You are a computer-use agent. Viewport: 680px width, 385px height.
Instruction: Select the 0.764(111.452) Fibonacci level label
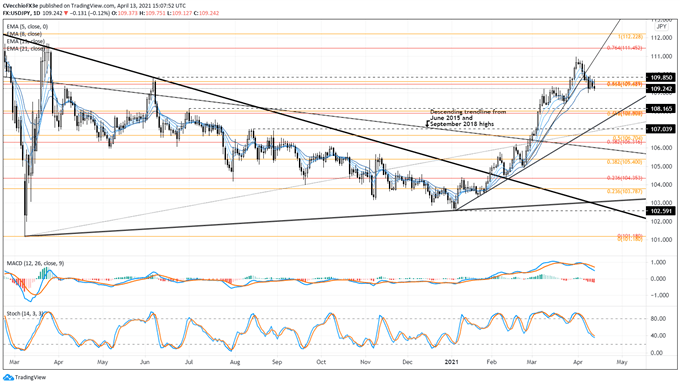624,48
